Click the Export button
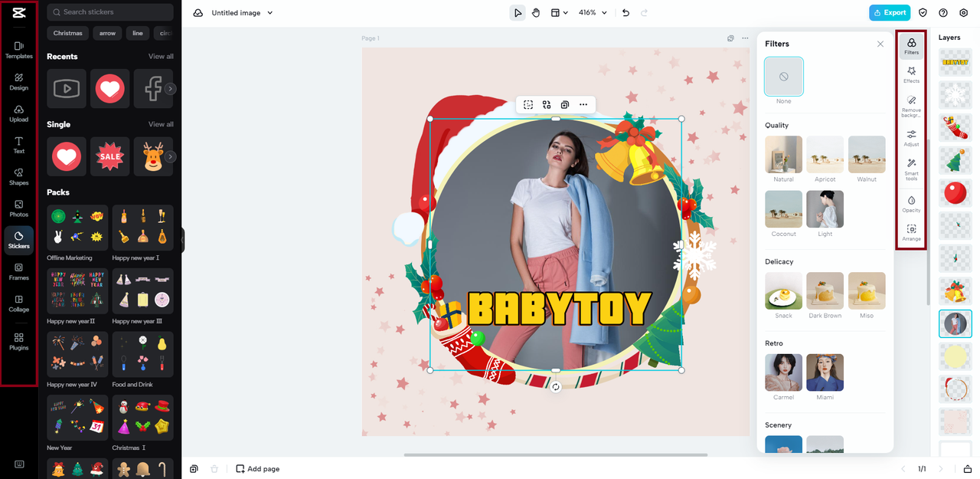Image resolution: width=980 pixels, height=479 pixels. pyautogui.click(x=890, y=13)
